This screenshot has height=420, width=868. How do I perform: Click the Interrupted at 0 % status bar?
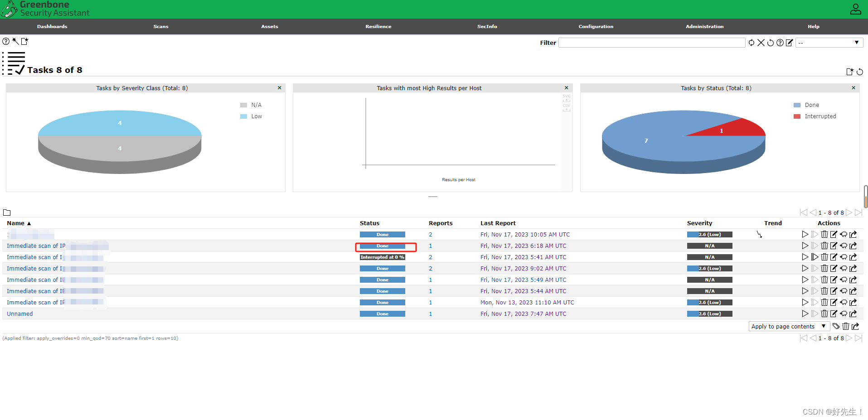(383, 257)
